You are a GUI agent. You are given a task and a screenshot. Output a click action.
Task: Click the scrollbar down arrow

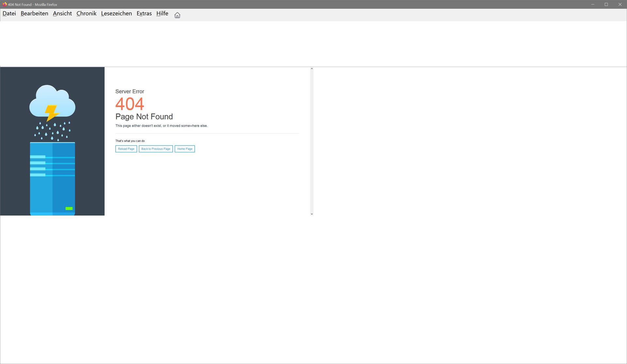(x=312, y=214)
